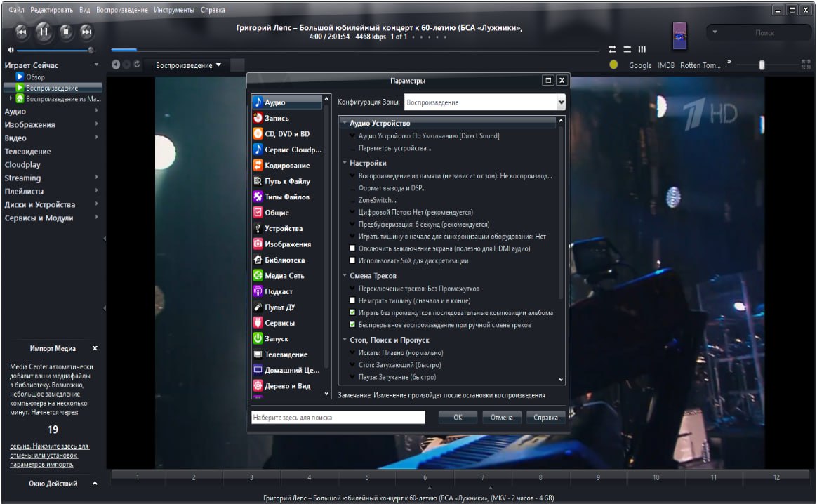This screenshot has width=817, height=504.
Task: Select the Медиа Сеть category
Action: click(284, 276)
